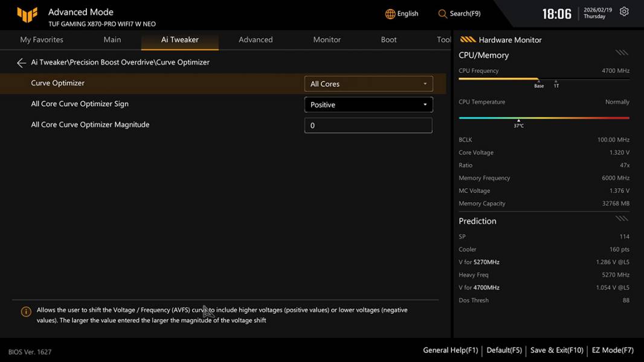
Task: Switch to the Advanced tab
Action: pyautogui.click(x=256, y=40)
